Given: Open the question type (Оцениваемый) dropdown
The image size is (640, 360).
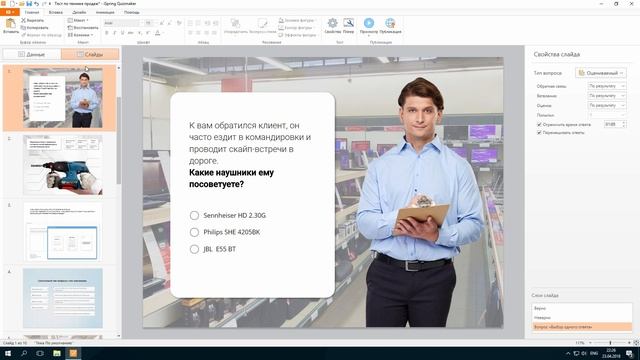Looking at the screenshot, I should pyautogui.click(x=601, y=73).
